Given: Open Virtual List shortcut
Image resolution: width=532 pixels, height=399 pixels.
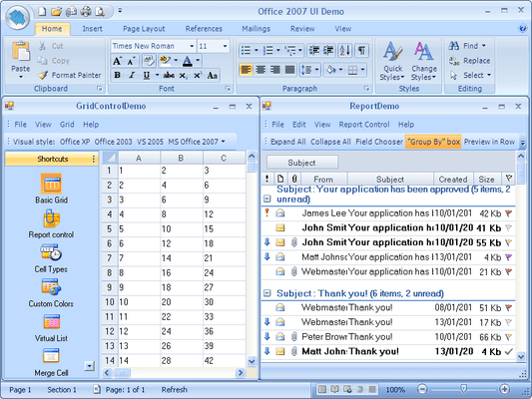Looking at the screenshot, I should tap(51, 328).
